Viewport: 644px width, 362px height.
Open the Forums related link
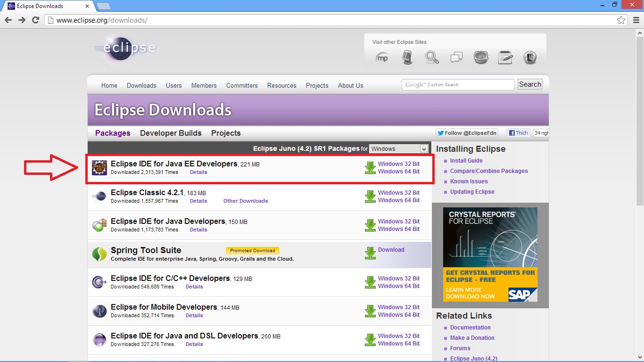click(460, 348)
